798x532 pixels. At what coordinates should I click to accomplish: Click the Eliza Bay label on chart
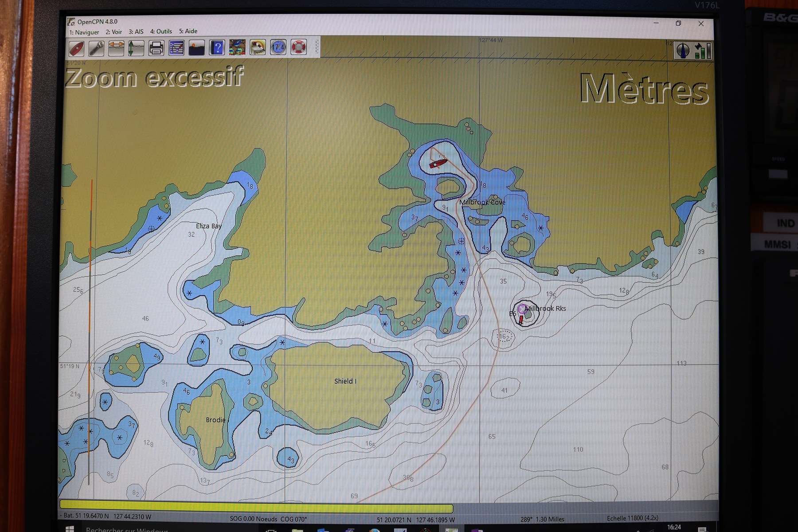208,226
